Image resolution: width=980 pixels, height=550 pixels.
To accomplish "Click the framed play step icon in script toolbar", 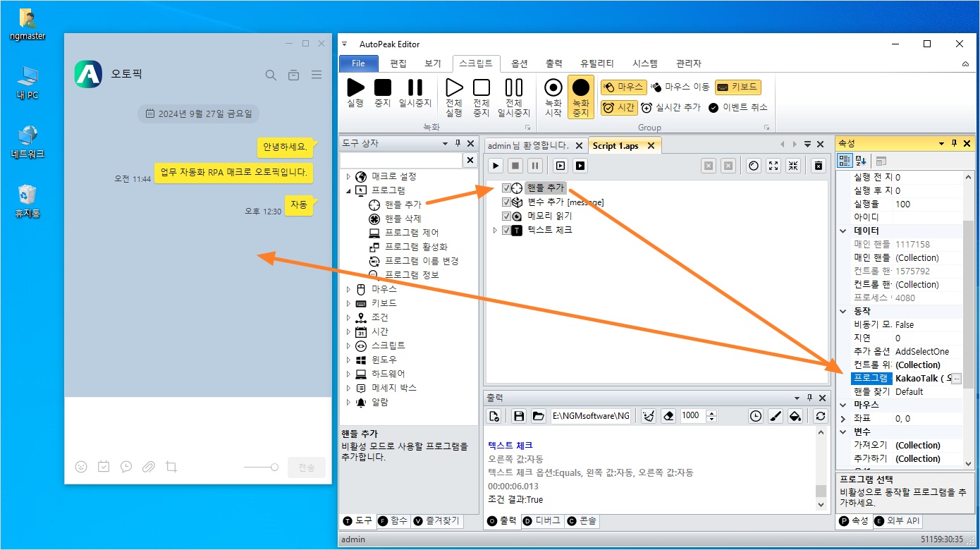I will point(561,166).
